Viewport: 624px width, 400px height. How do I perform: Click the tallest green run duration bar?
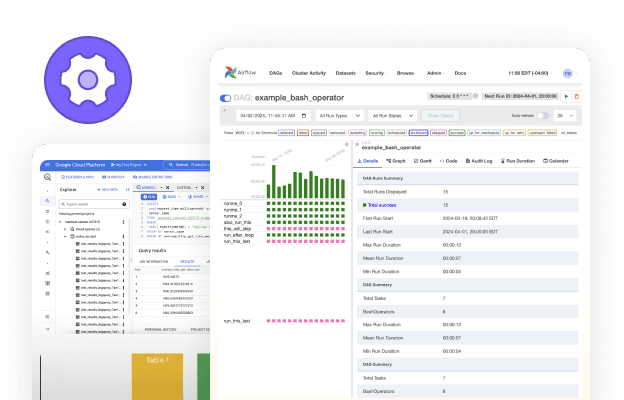[272, 180]
